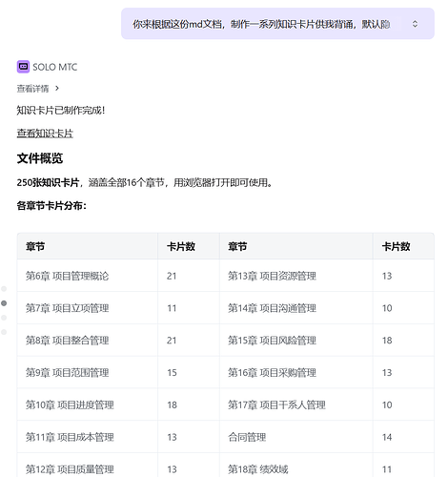Click the 查看详情 text link
Image resolution: width=448 pixels, height=477 pixels.
(32, 89)
